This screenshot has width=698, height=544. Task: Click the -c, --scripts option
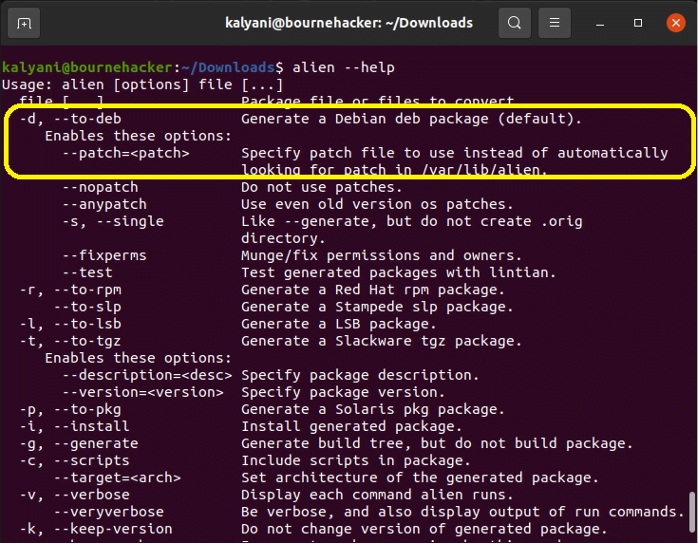75,461
